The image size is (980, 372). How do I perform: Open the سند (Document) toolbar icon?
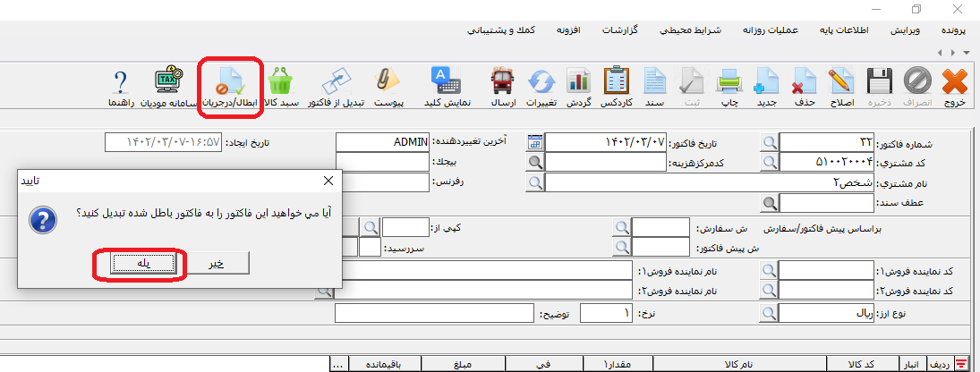(x=656, y=86)
